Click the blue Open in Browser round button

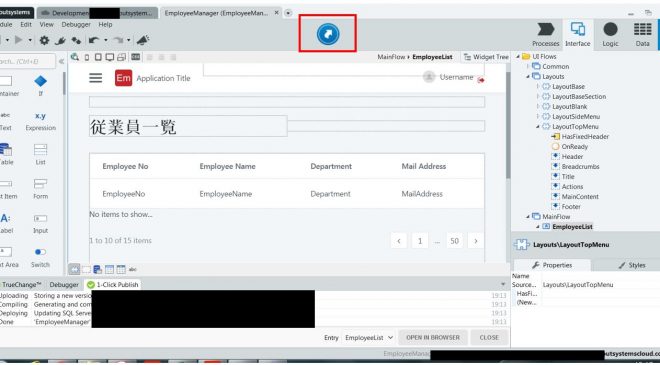click(328, 34)
